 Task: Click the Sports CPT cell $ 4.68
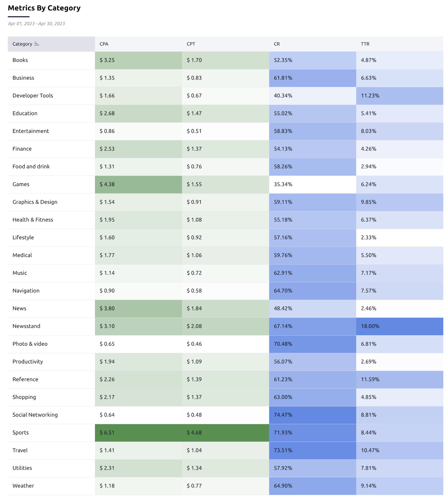point(194,433)
